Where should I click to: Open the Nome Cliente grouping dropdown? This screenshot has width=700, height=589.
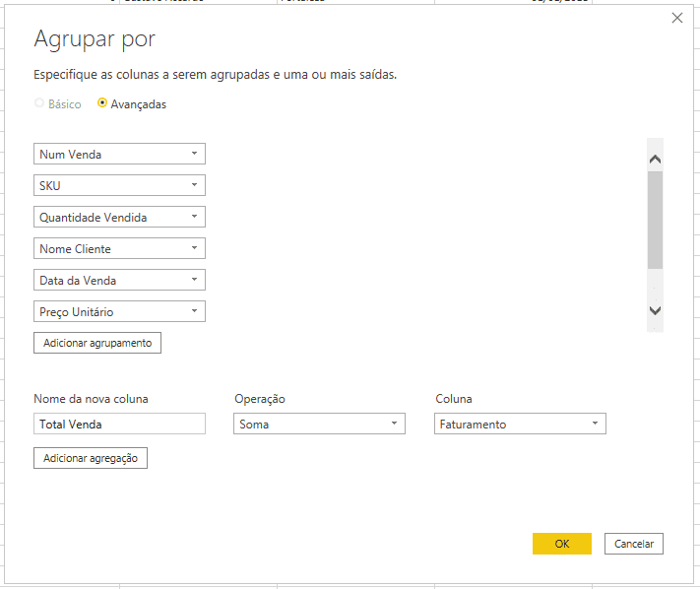[119, 248]
